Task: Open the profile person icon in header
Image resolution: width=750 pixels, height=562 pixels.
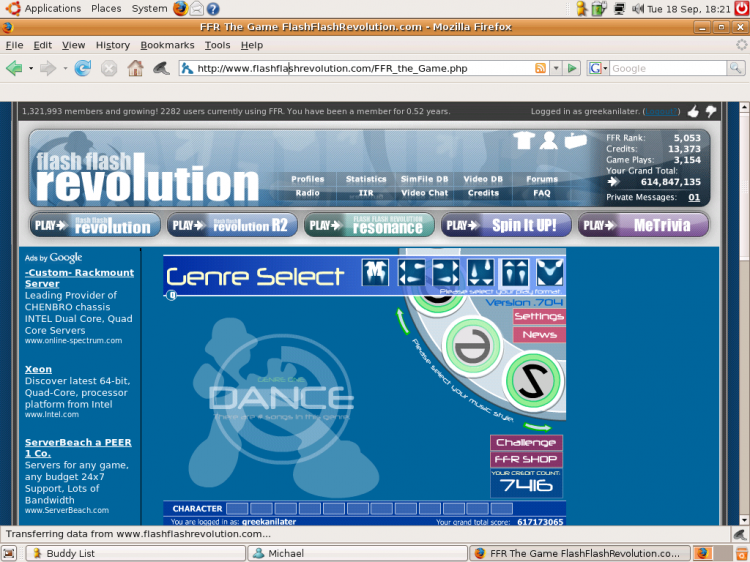Action: point(549,140)
